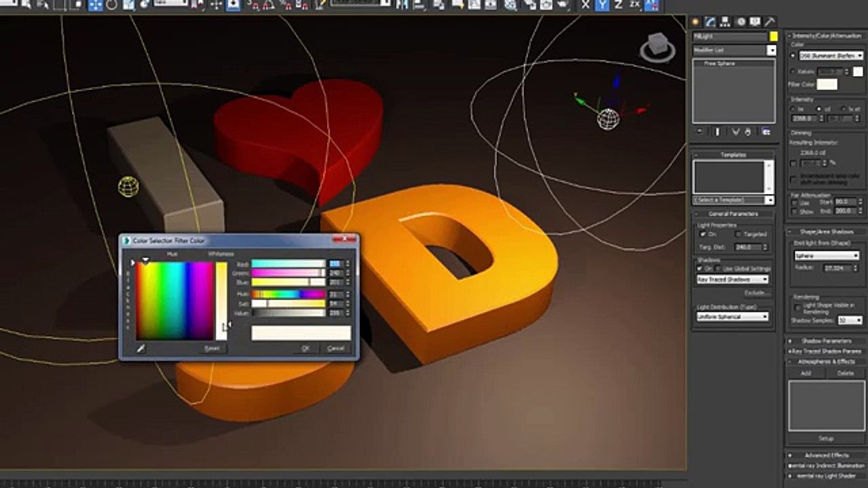The image size is (868, 488).
Task: Select the Kelvin color radio button
Action: (x=793, y=71)
